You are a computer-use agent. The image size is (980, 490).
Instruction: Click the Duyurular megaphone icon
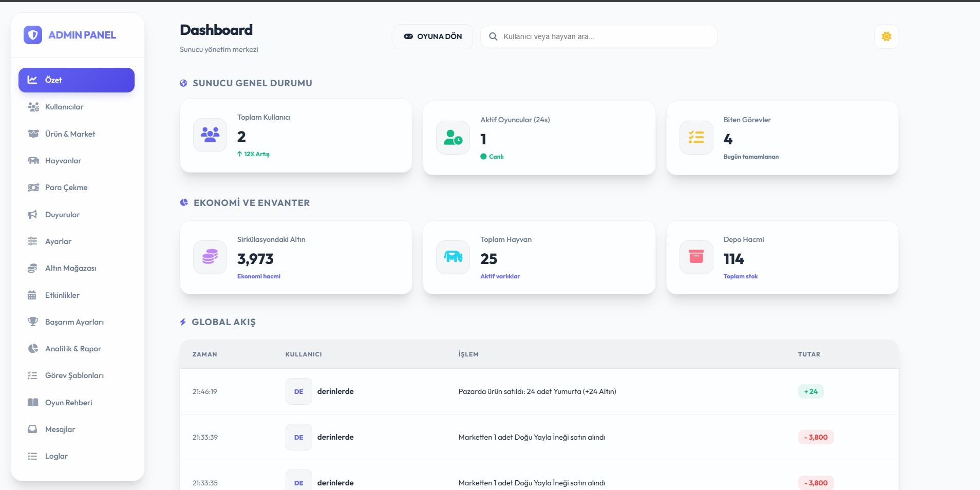pos(33,215)
